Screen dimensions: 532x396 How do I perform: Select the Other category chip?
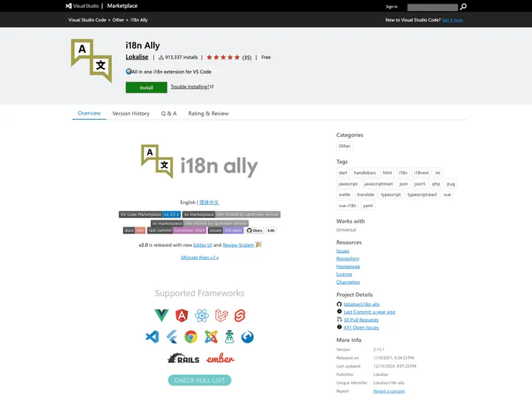click(x=344, y=146)
